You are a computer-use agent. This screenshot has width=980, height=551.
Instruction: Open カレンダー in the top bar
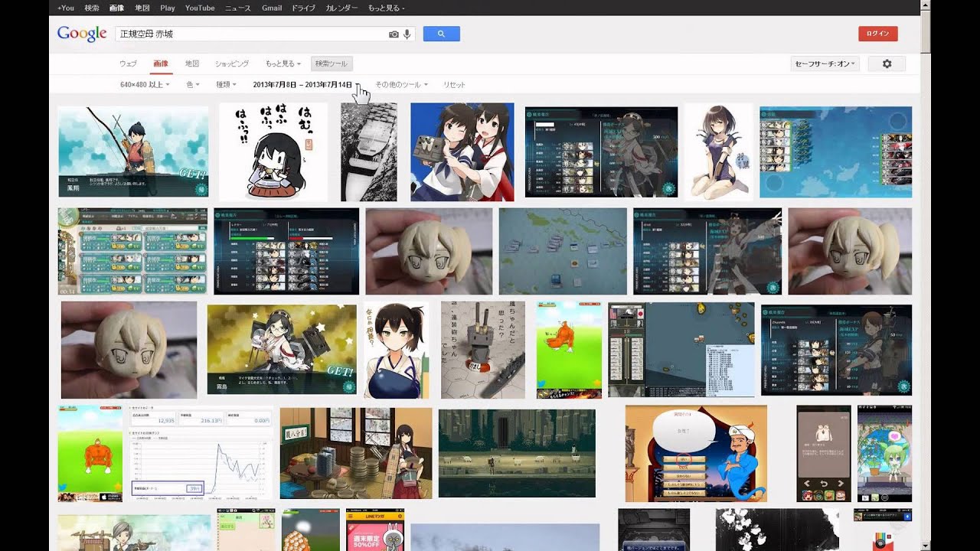click(x=341, y=8)
